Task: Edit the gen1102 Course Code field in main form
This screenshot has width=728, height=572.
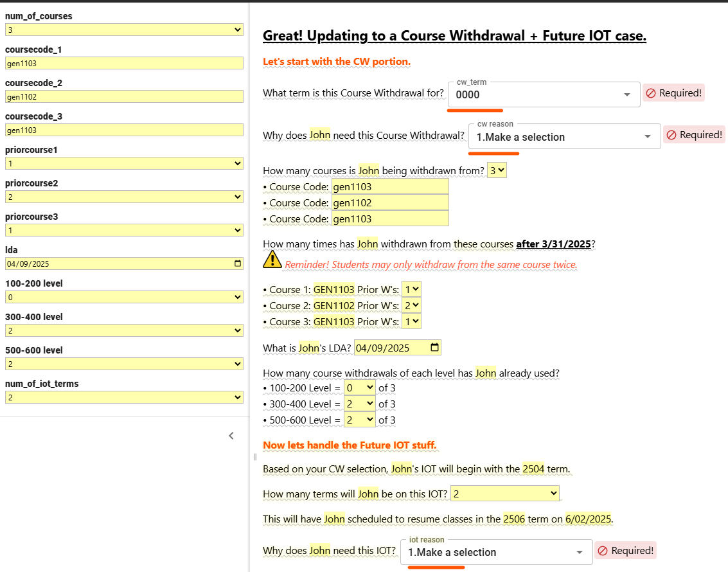Action: (390, 203)
